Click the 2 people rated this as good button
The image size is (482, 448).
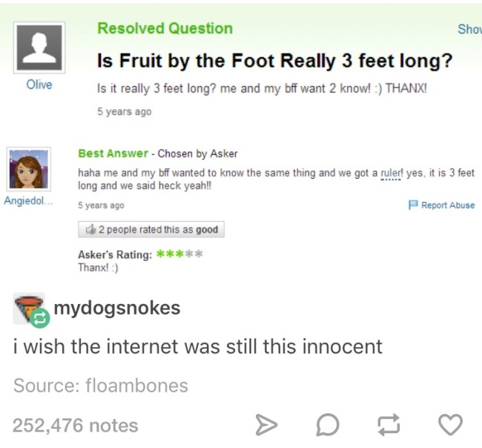point(151,230)
